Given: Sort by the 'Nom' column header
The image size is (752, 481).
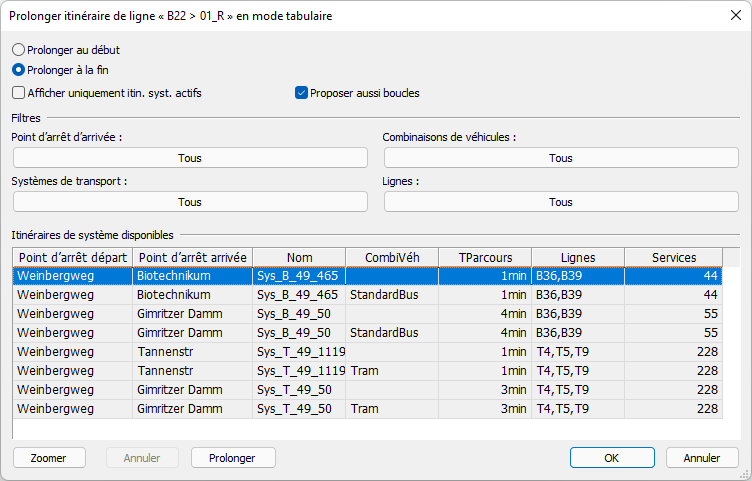Looking at the screenshot, I should (x=298, y=257).
